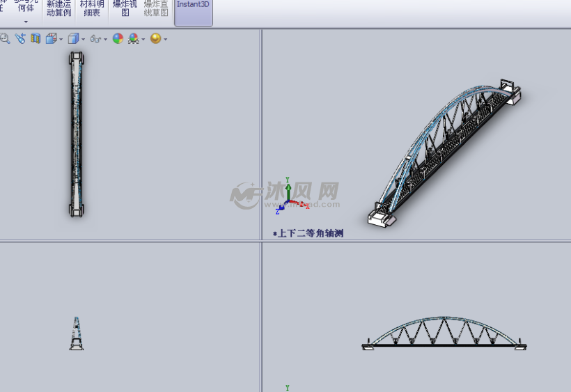Select the bridge end-view model in lower-left viewport
Image resolution: width=571 pixels, height=392 pixels.
(x=77, y=334)
